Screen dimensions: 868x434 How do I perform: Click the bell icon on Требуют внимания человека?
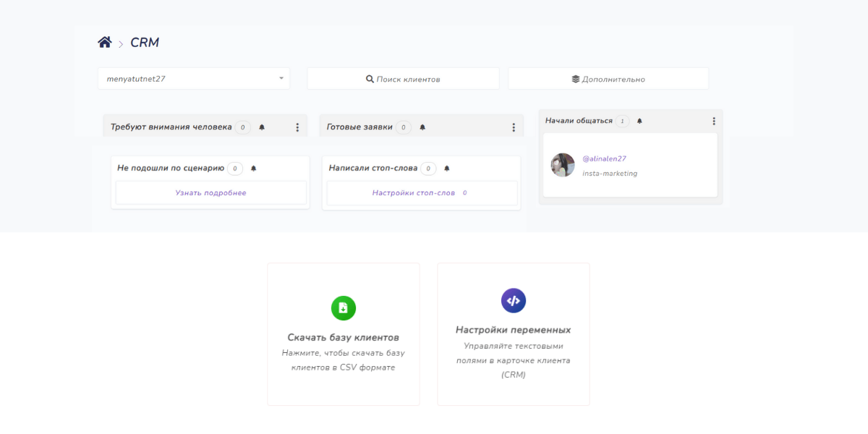pyautogui.click(x=262, y=125)
